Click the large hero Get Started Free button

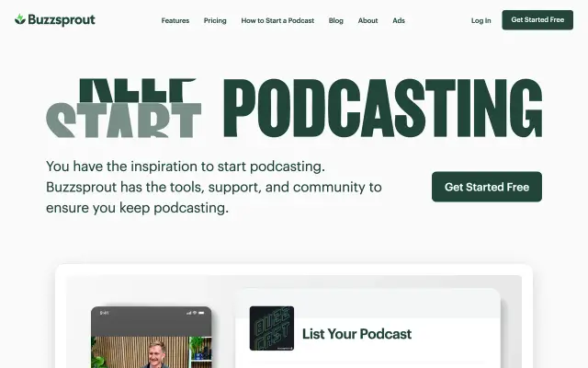pyautogui.click(x=487, y=187)
